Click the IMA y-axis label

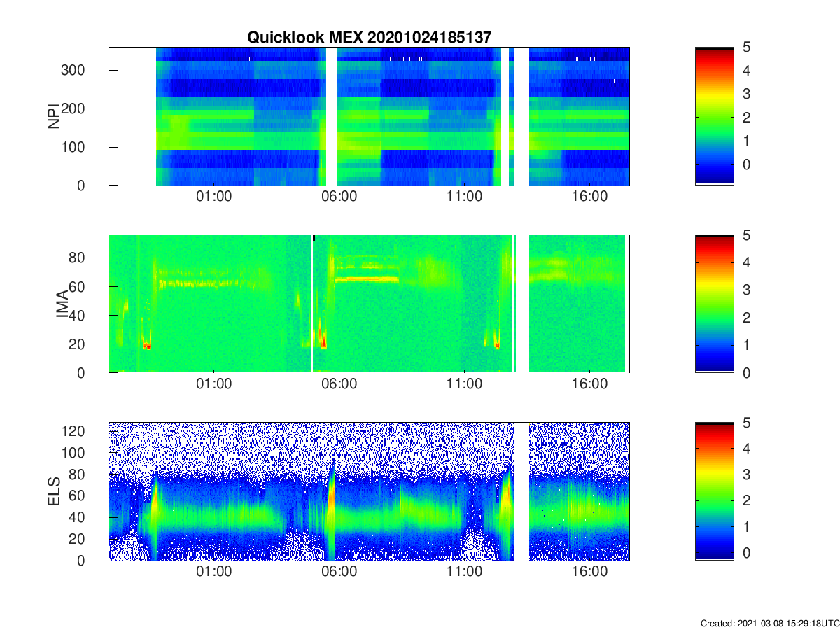tap(63, 304)
